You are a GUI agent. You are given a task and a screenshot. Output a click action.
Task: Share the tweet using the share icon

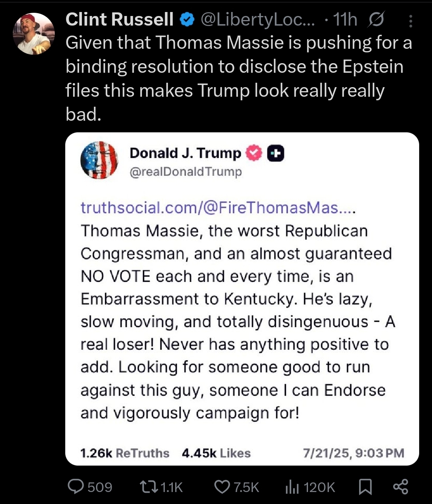click(400, 486)
